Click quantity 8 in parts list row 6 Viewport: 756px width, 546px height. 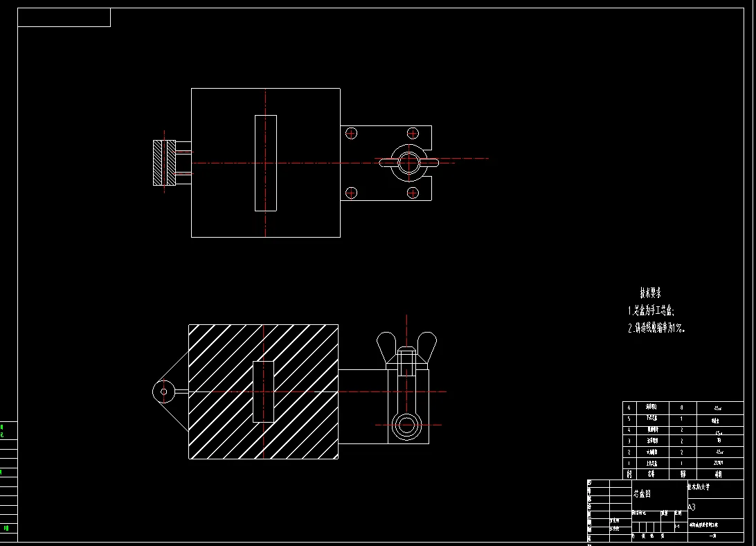[681, 407]
